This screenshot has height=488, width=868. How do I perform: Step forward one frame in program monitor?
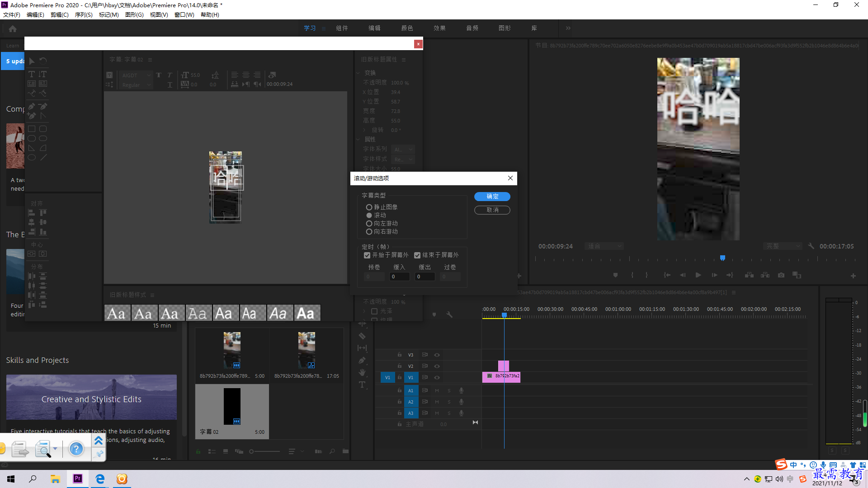714,275
